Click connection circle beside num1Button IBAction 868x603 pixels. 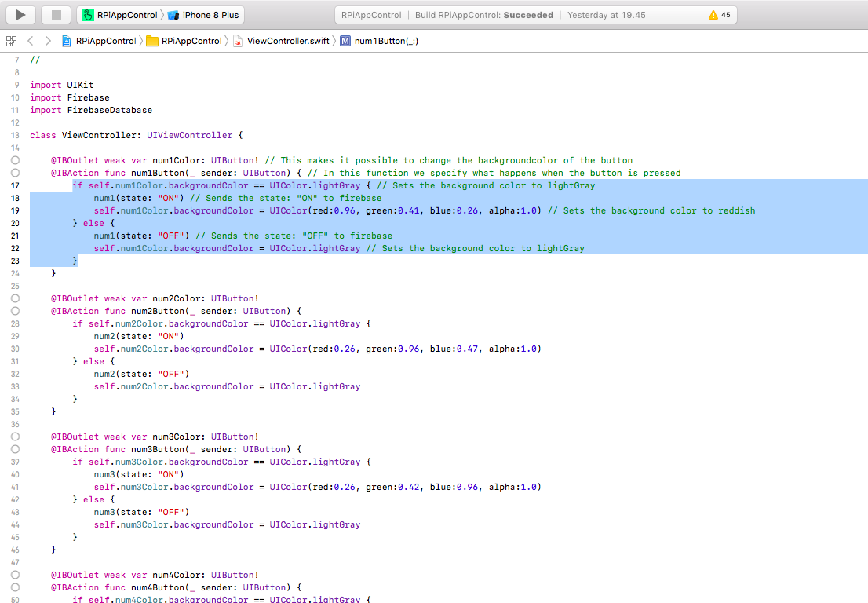(x=15, y=173)
